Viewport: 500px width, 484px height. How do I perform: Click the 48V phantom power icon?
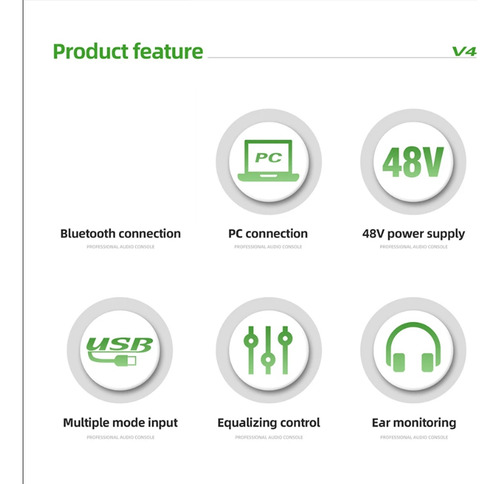pyautogui.click(x=413, y=162)
